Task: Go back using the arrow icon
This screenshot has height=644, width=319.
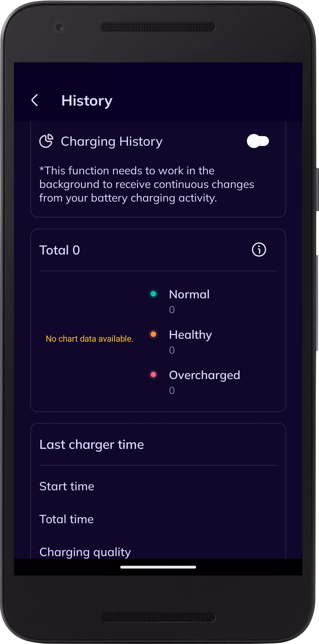Action: pos(35,100)
